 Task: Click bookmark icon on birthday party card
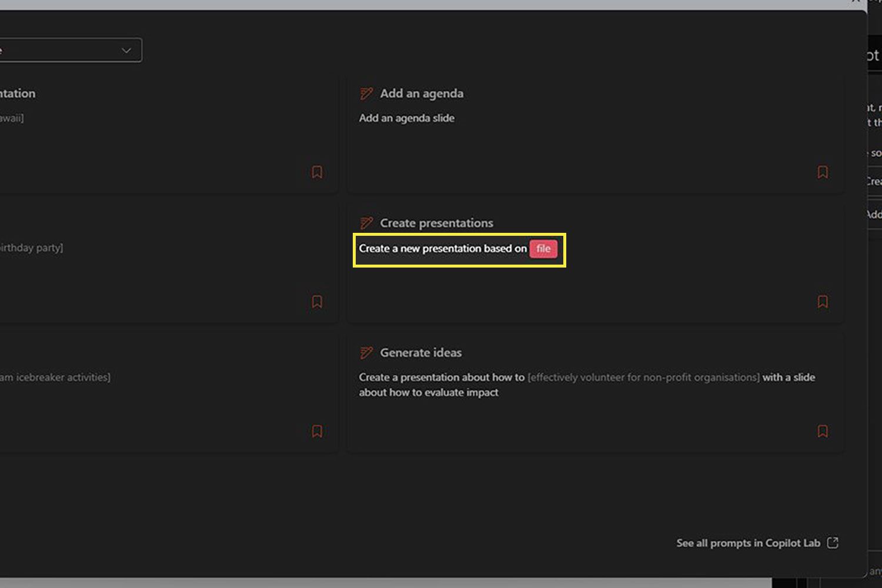click(317, 302)
